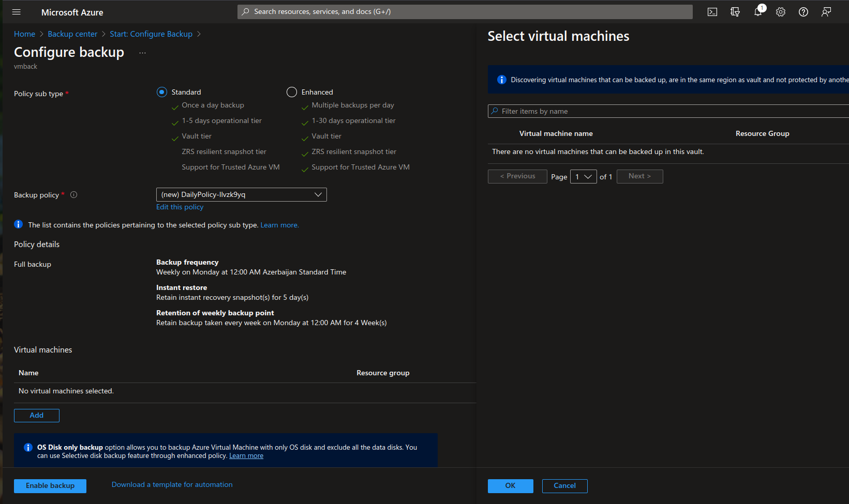
Task: Open portal settings gear
Action: 781,12
